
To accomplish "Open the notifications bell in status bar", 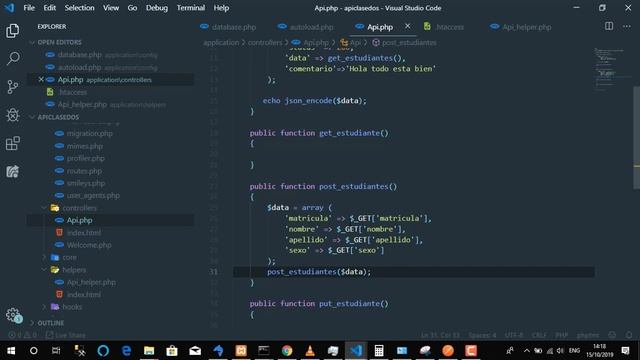I will (629, 335).
